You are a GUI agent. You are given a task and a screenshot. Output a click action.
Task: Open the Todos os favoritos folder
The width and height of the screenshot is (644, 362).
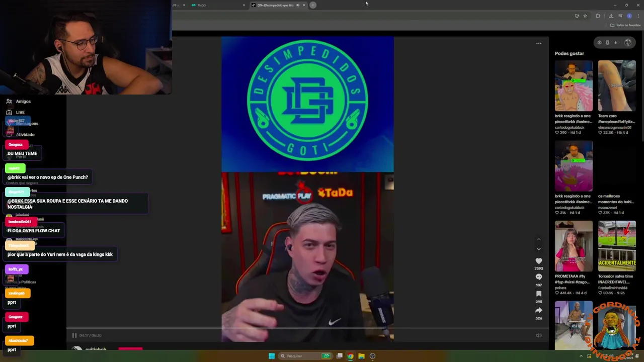pos(625,25)
